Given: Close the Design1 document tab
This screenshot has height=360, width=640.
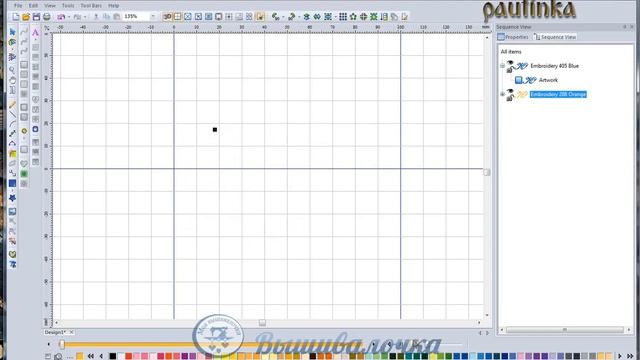Looking at the screenshot, I should 71,332.
